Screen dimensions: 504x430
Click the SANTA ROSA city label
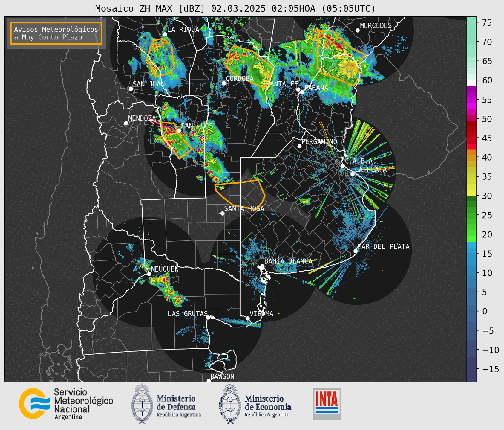[244, 208]
